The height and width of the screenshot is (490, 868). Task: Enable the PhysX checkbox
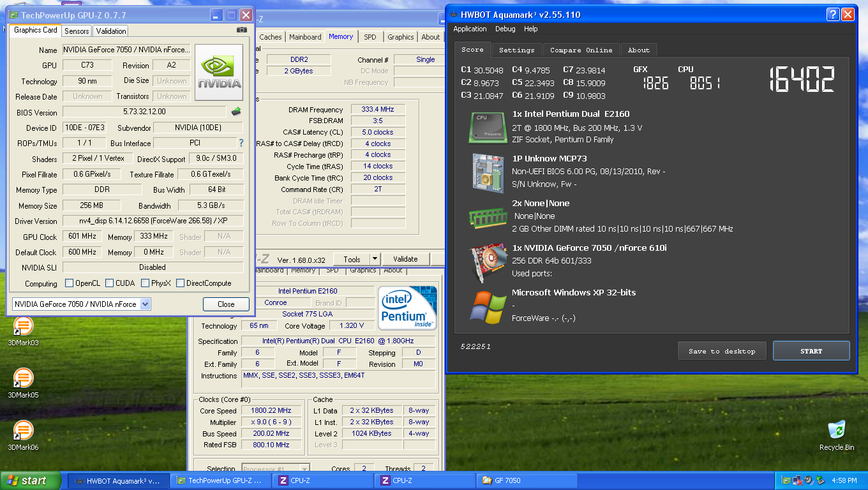145,283
